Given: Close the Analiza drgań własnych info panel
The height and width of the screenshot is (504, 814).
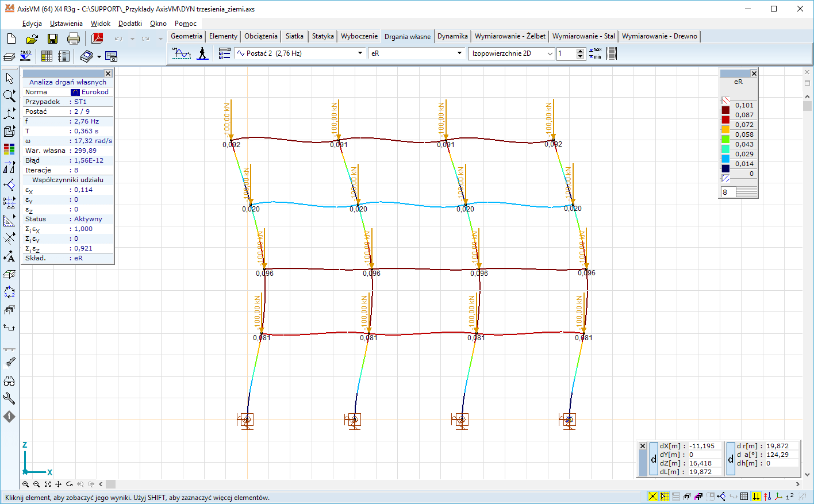Looking at the screenshot, I should [x=108, y=74].
